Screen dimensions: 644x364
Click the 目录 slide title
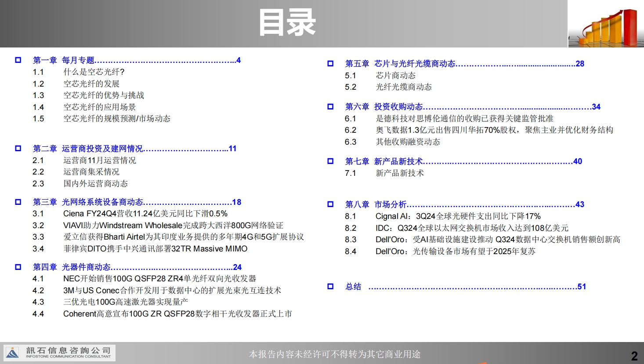[x=287, y=23]
